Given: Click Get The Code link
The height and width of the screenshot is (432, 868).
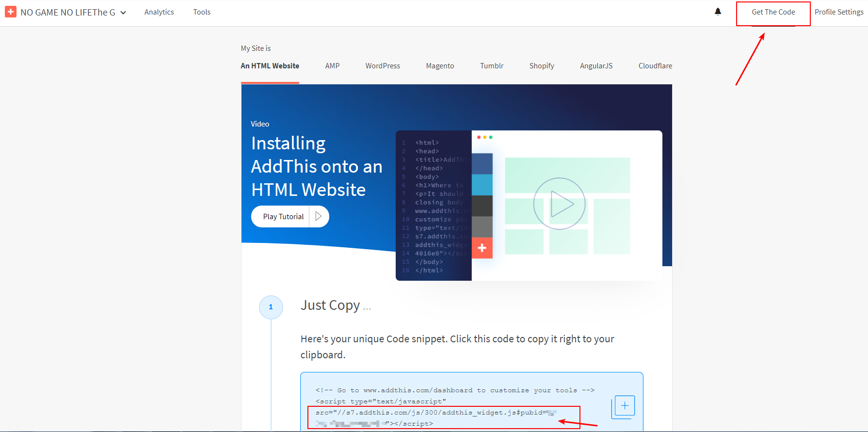Looking at the screenshot, I should click(x=773, y=12).
